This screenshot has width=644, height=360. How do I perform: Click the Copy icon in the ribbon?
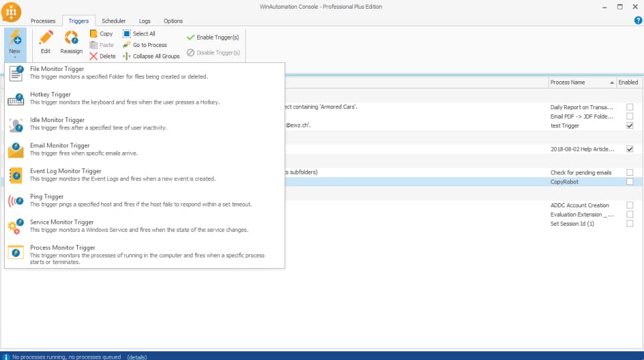click(94, 34)
